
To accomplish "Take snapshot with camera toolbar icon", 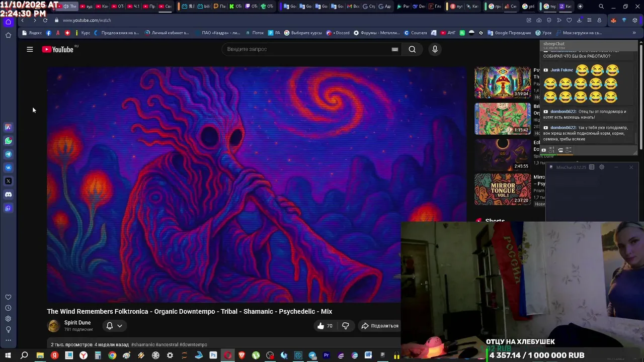I will (539, 20).
